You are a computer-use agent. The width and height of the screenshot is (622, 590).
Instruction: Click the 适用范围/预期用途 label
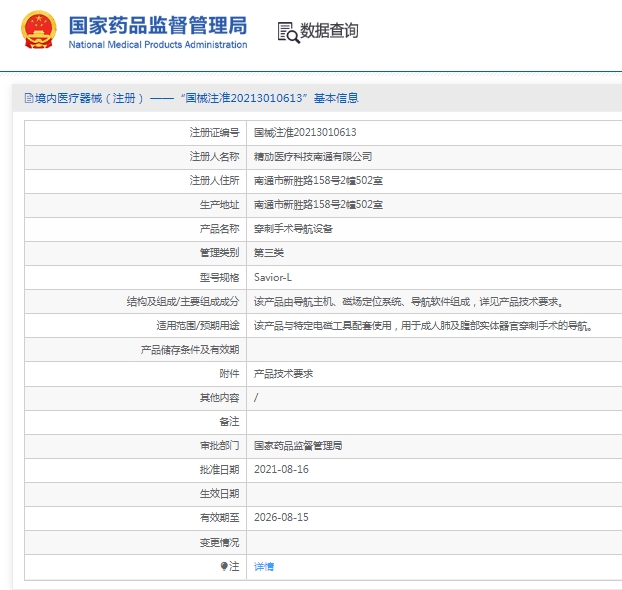coord(198,326)
